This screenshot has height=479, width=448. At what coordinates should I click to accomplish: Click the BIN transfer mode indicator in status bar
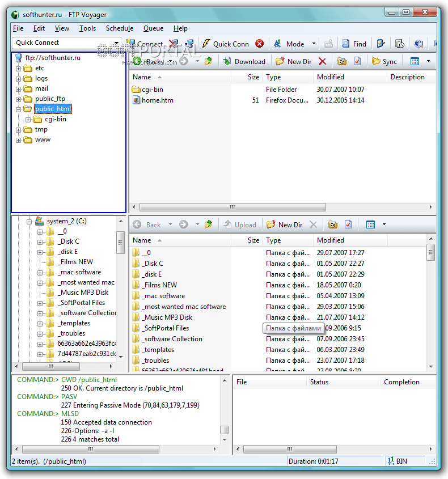(x=398, y=461)
